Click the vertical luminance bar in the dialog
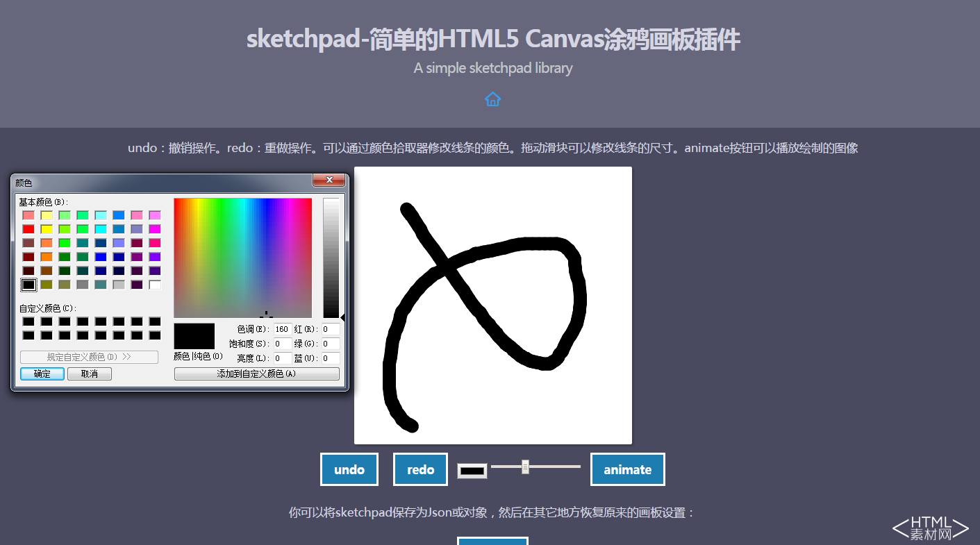 (331, 257)
